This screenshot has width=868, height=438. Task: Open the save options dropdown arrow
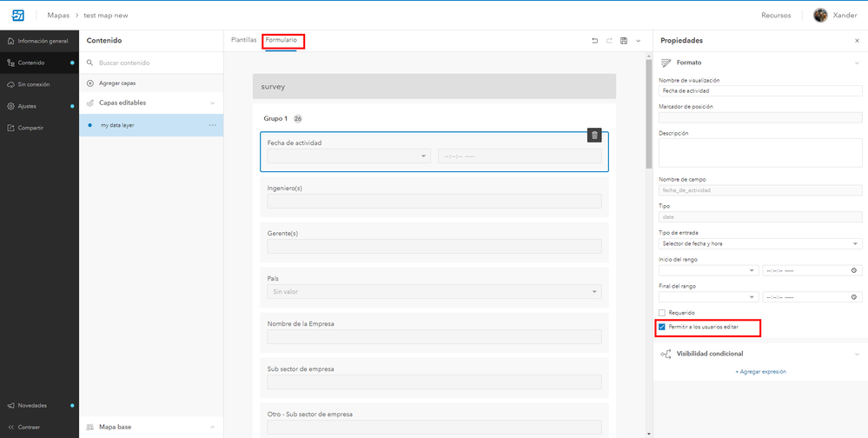click(638, 41)
